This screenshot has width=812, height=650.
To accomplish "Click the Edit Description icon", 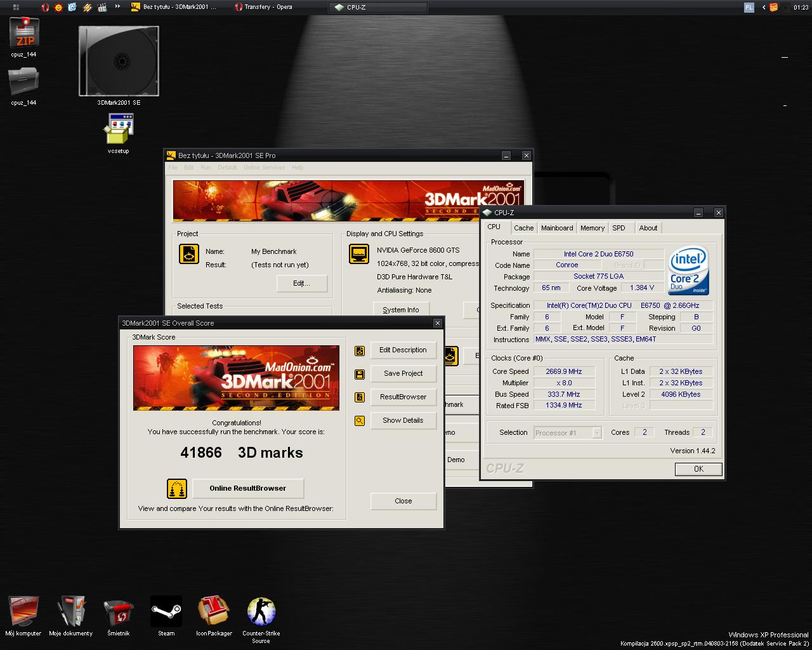I will pyautogui.click(x=360, y=350).
